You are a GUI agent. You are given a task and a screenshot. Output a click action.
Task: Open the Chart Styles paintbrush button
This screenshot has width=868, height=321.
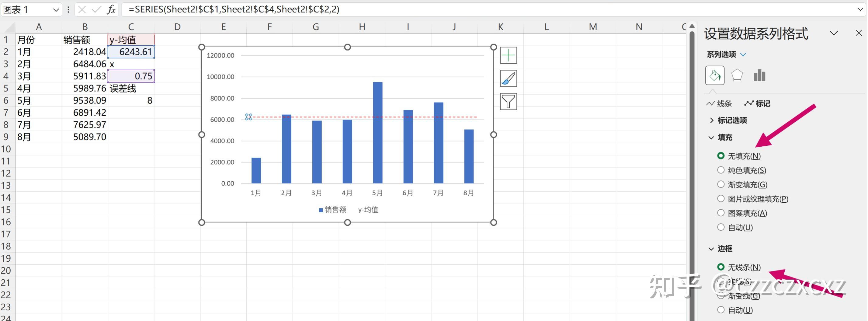click(508, 79)
